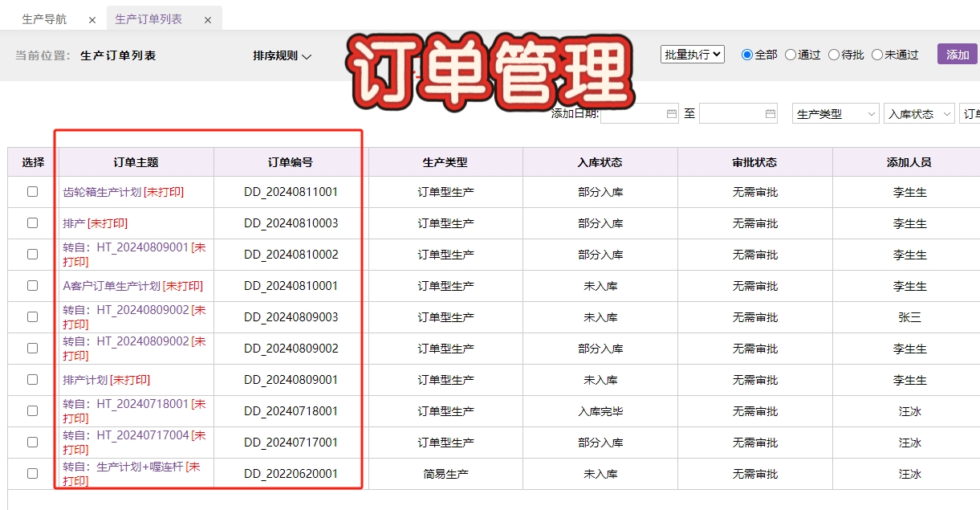Click the 入库完毕 status cell

tap(600, 411)
